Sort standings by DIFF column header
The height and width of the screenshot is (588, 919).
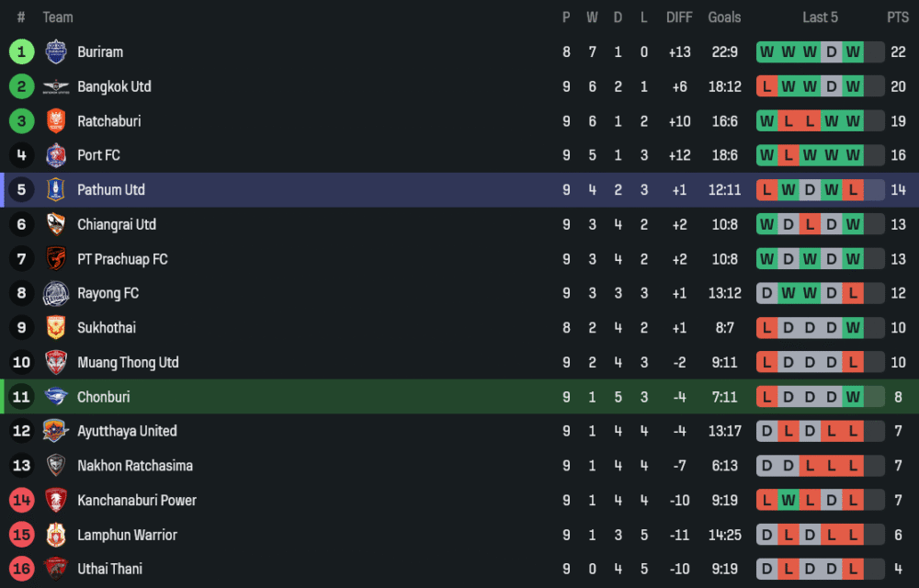[679, 17]
